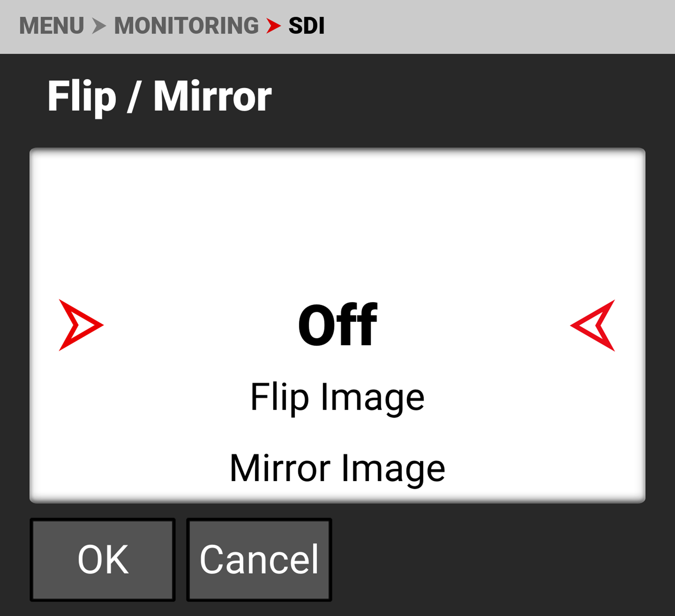Click the dark area right of Cancel

click(495, 560)
